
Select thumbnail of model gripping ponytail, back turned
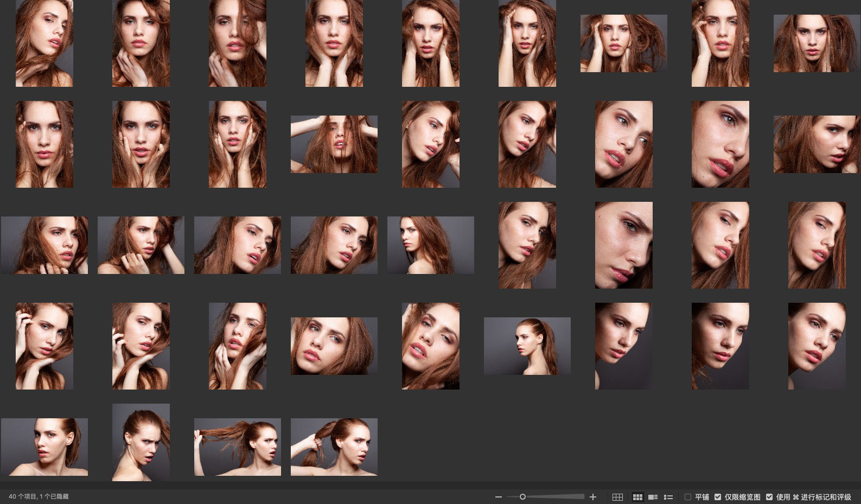pyautogui.click(x=334, y=447)
